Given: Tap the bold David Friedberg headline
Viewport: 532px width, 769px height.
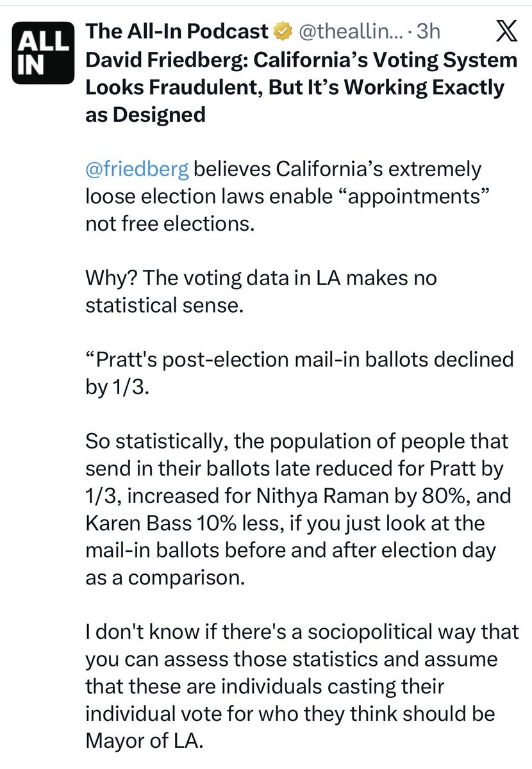Looking at the screenshot, I should click(301, 87).
